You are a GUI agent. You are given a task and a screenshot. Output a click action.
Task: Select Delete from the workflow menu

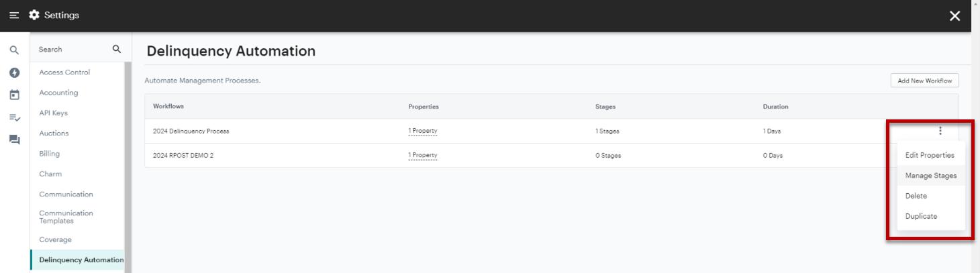coord(916,196)
